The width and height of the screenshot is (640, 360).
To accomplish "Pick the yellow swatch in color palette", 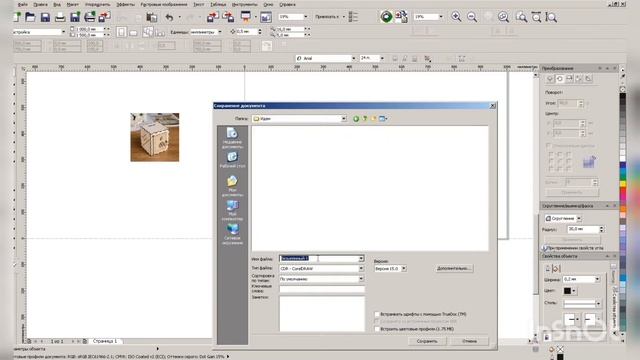I will click(623, 184).
